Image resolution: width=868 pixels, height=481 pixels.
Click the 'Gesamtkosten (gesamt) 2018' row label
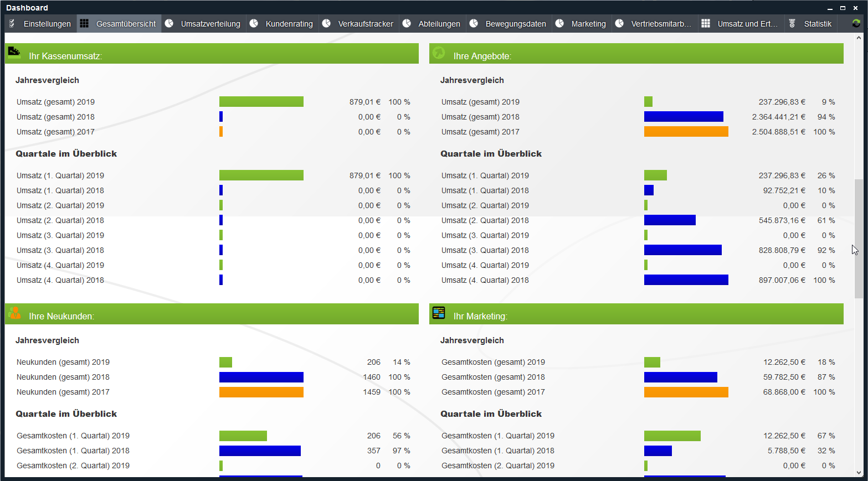pos(493,377)
